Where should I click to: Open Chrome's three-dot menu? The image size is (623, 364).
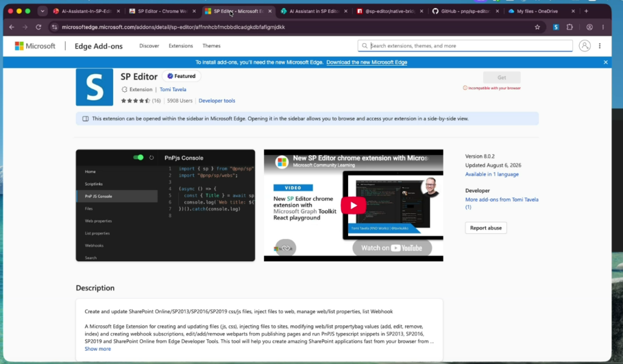[603, 27]
